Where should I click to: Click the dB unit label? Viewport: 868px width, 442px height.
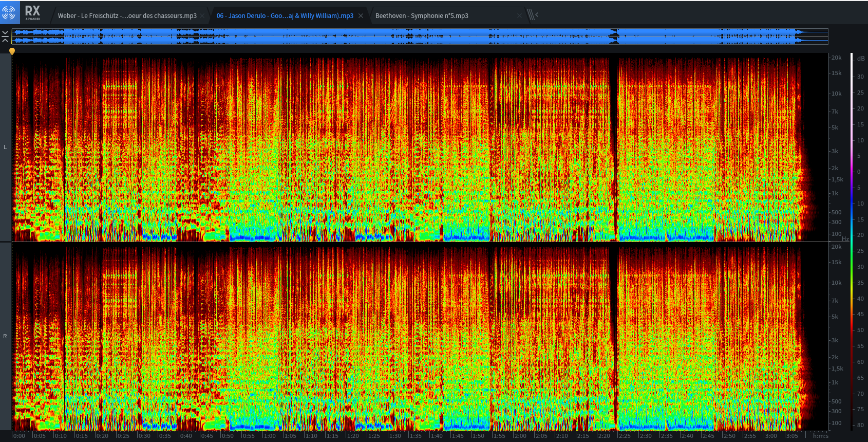click(x=860, y=59)
